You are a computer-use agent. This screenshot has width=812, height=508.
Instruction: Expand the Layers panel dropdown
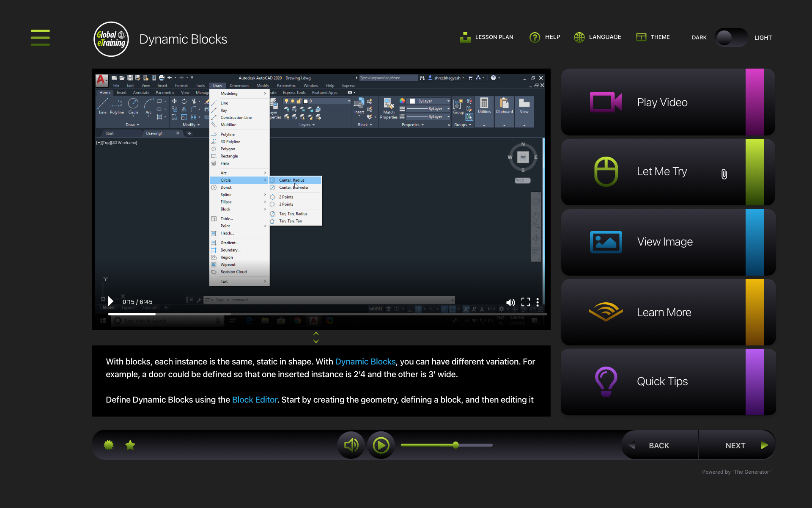click(x=307, y=125)
